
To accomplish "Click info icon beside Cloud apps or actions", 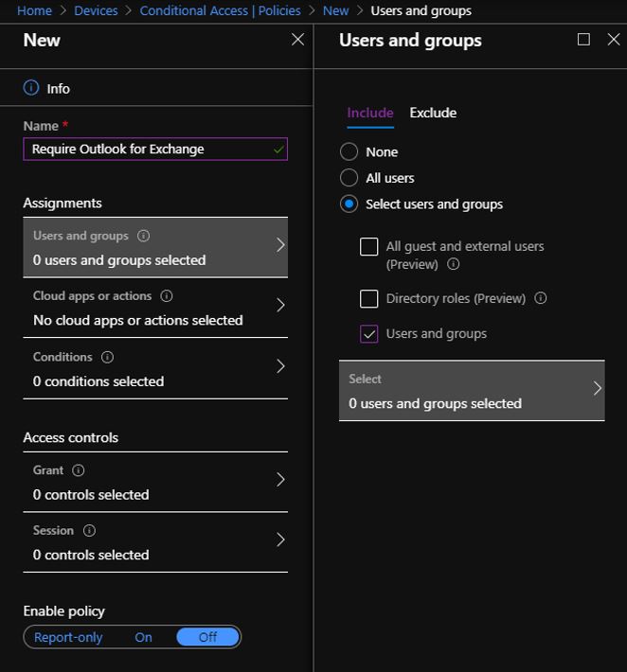I will tap(167, 295).
